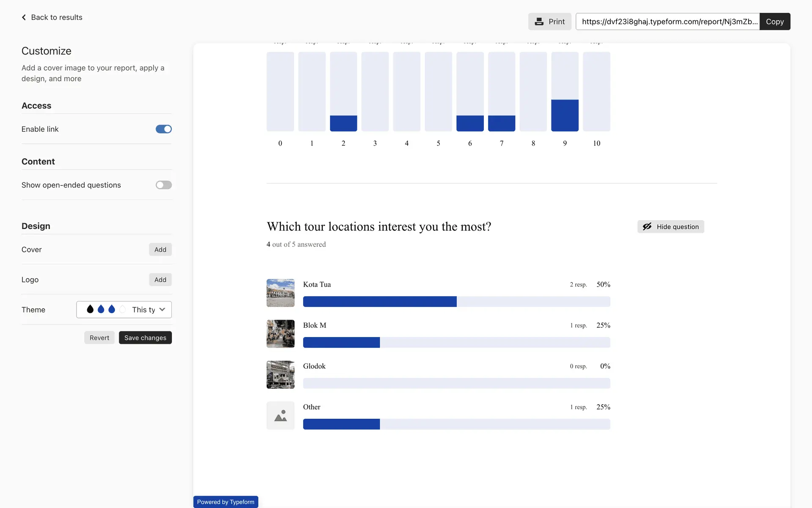Revert the customization changes
Screen dimensions: 812x508
[99, 338]
